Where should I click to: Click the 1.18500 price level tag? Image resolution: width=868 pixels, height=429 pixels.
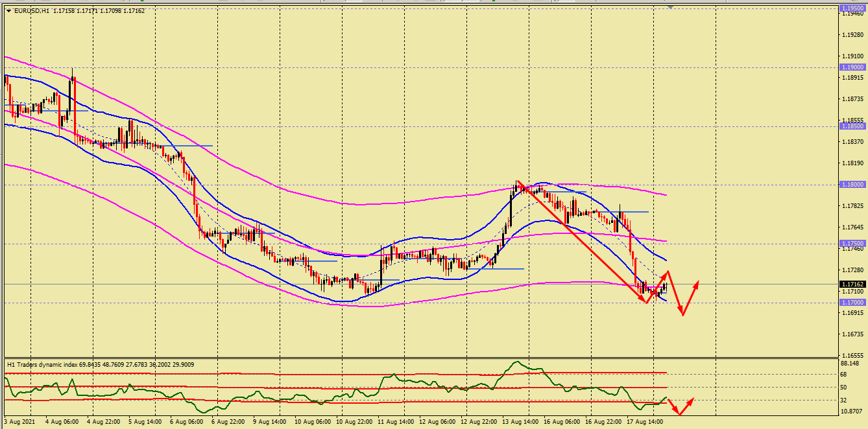[x=852, y=126]
